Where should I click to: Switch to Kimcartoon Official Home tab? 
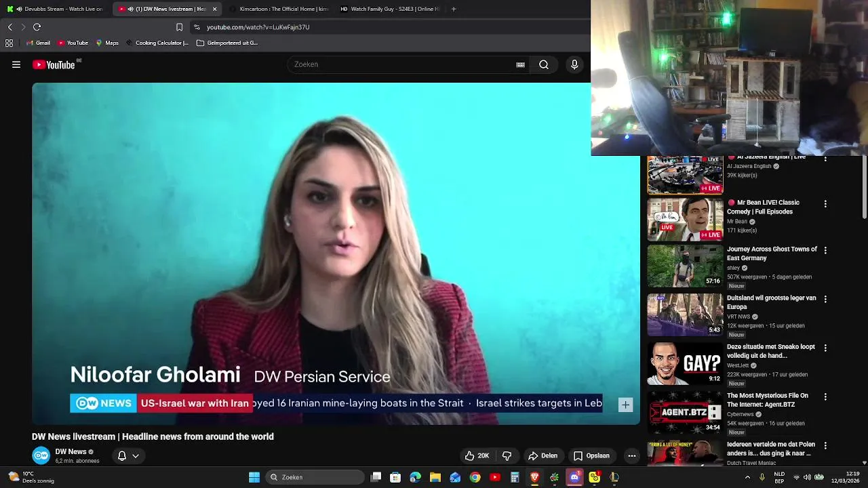pyautogui.click(x=278, y=9)
